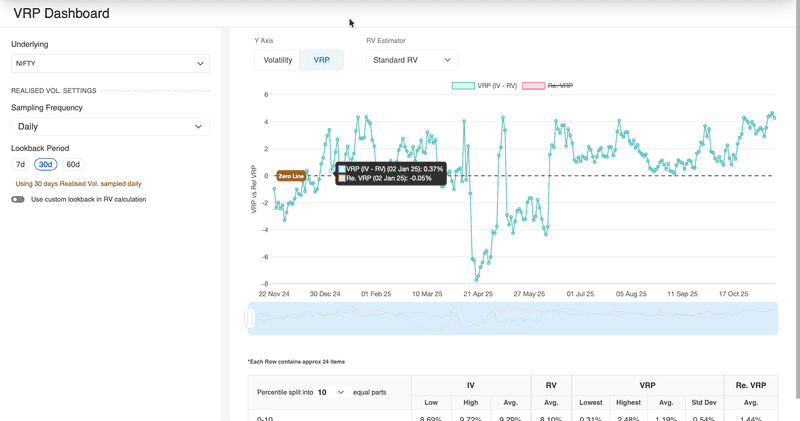
Task: Open the percentile split count dropdown
Action: point(331,392)
